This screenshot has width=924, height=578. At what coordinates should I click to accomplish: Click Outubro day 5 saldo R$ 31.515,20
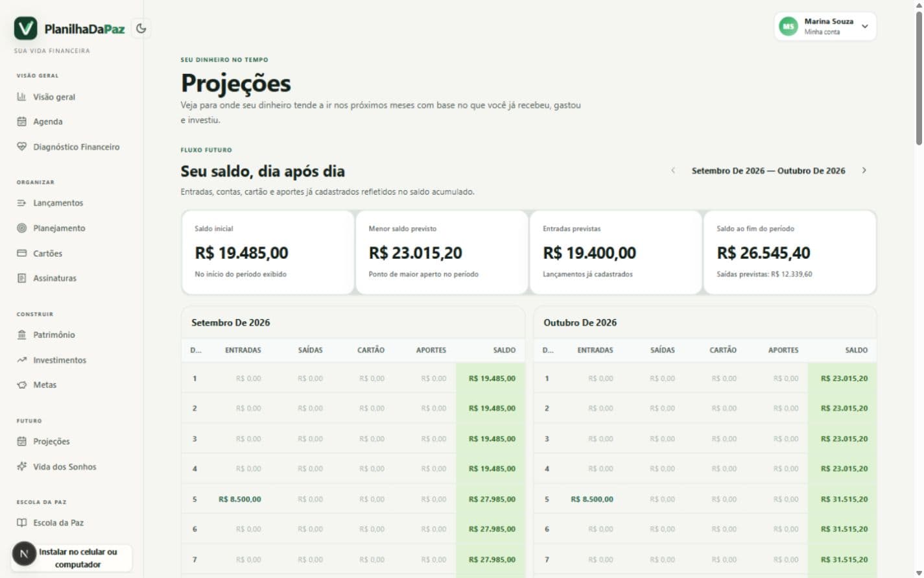pos(844,499)
